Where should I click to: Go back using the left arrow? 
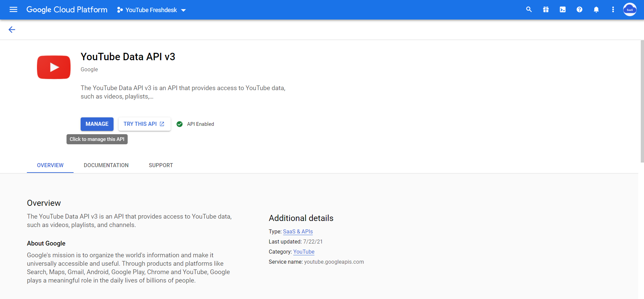tap(12, 30)
